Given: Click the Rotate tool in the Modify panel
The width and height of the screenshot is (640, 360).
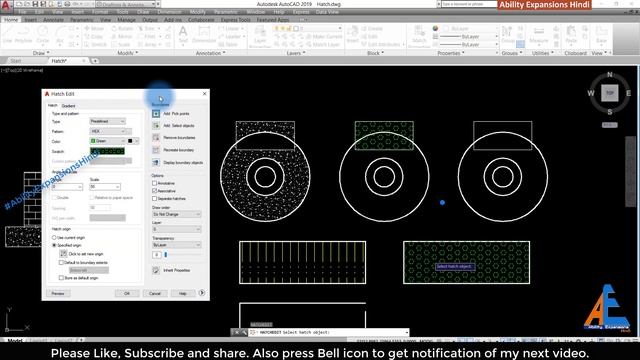Looking at the screenshot, I should tap(122, 29).
